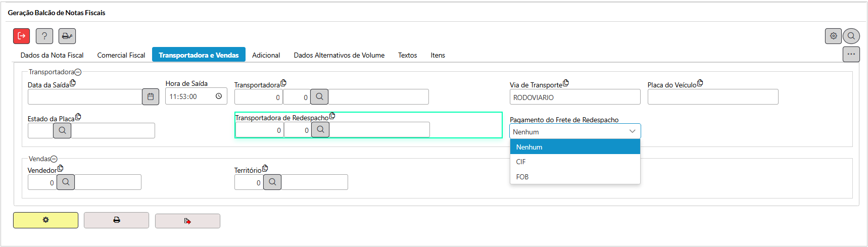Click the yellow gear generate button
Image resolution: width=868 pixels, height=247 pixels.
(x=45, y=220)
